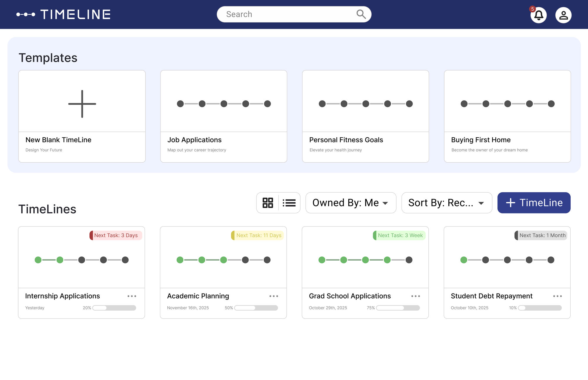Click the Grad School Applications 75% progress bar

pos(398,308)
